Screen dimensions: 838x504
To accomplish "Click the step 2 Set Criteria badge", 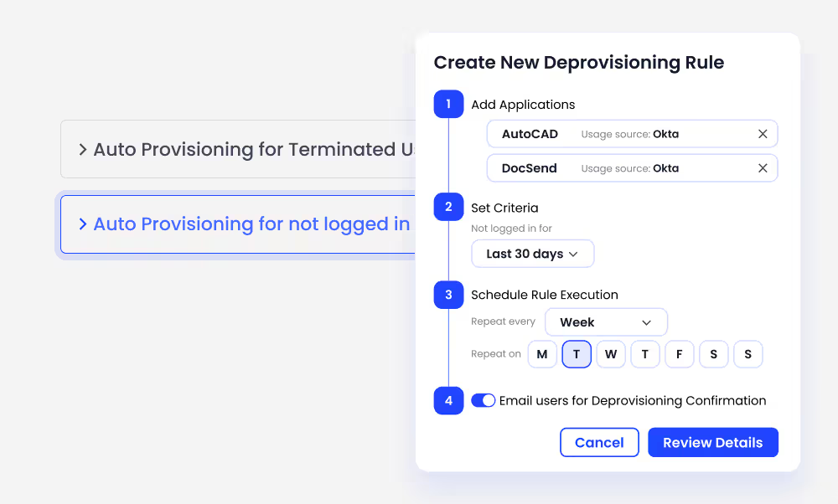I will pos(448,207).
